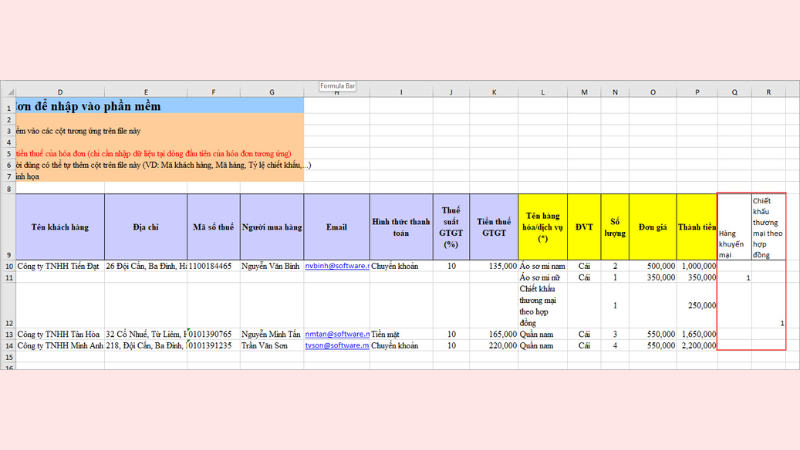Select tax amount cell 165,000
The height and width of the screenshot is (450, 800).
point(494,334)
